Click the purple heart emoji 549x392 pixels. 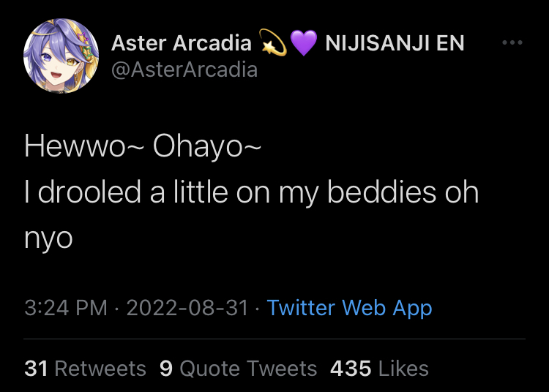[303, 44]
